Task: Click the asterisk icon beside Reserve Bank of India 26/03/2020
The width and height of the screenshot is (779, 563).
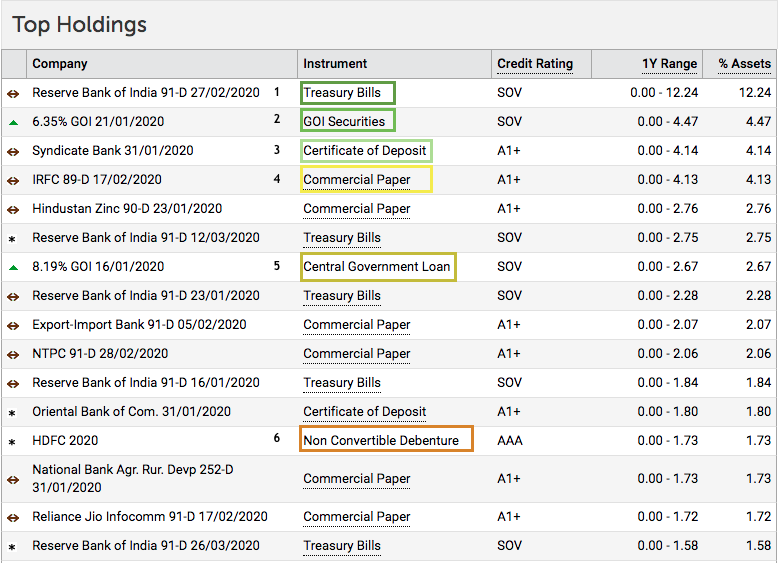Action: tap(12, 547)
